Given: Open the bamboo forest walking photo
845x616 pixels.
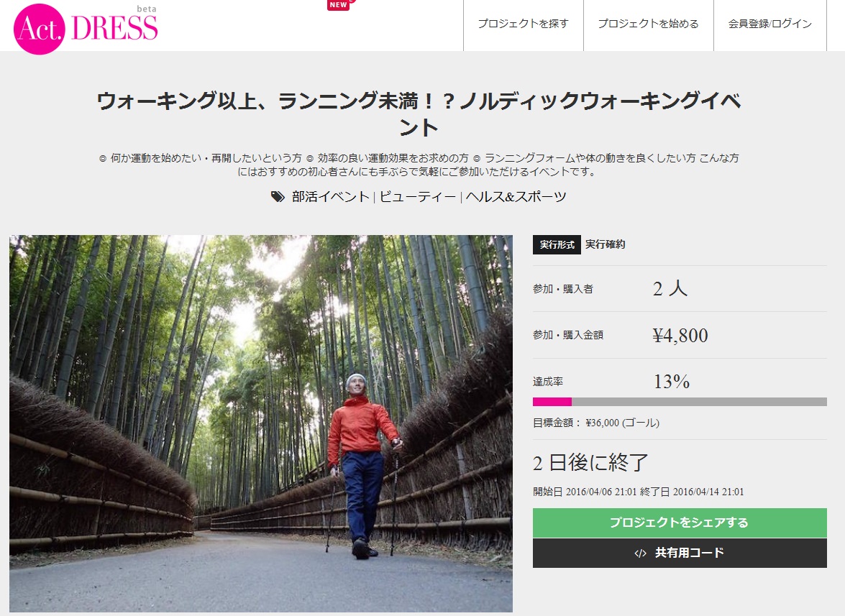Looking at the screenshot, I should click(261, 423).
